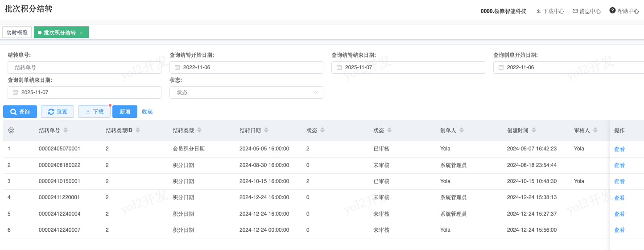
Task: Focus the 结转单号 input field
Action: [84, 67]
